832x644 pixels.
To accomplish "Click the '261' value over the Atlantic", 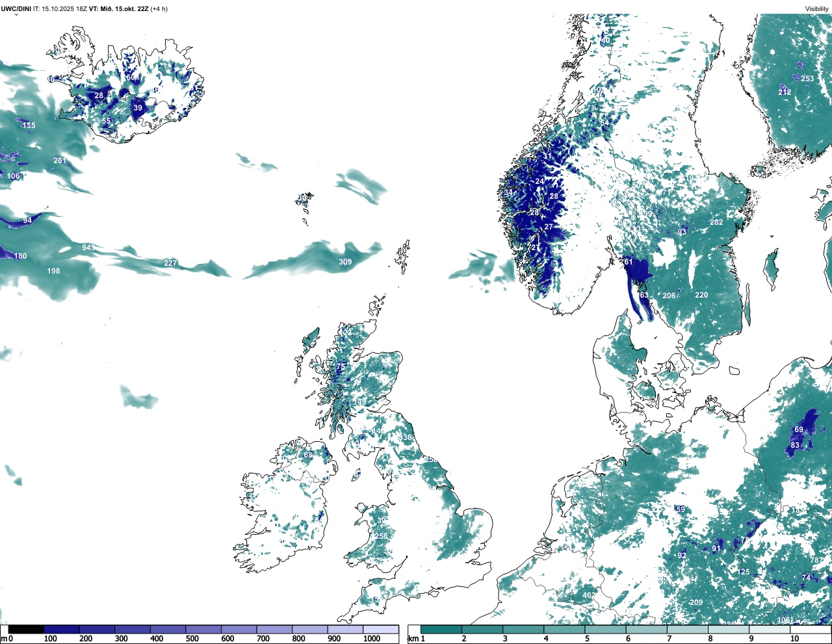I will pos(60,161).
